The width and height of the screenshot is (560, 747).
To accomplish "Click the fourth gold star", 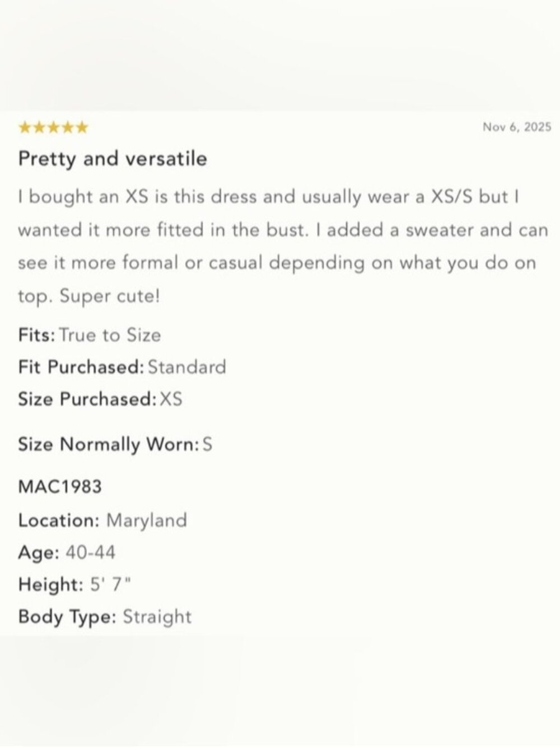I will pos(67,128).
